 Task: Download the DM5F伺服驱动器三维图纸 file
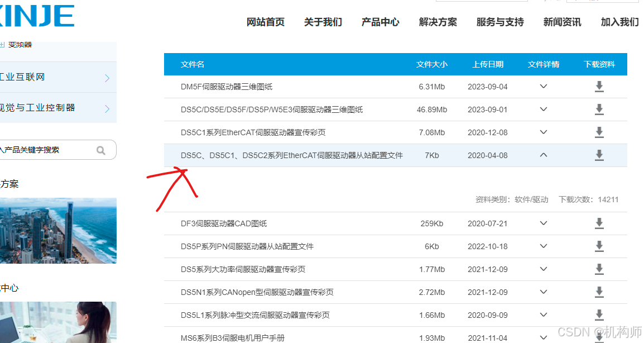click(x=599, y=87)
